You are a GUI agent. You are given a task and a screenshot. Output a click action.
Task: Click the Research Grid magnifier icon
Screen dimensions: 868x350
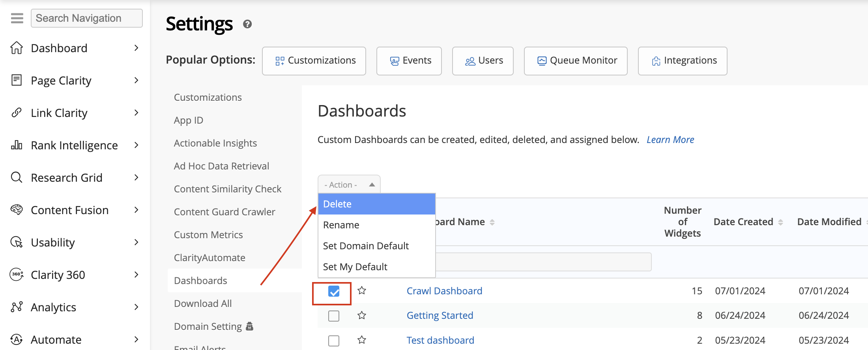[x=17, y=177]
